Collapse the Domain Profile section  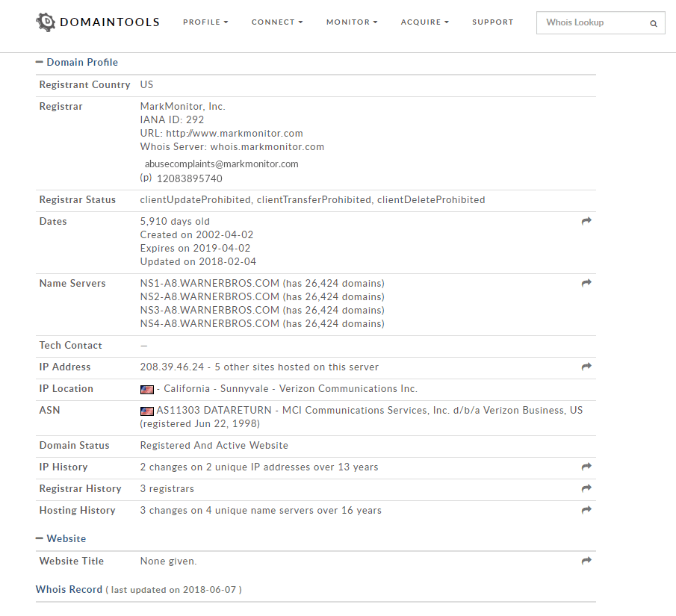pyautogui.click(x=40, y=63)
